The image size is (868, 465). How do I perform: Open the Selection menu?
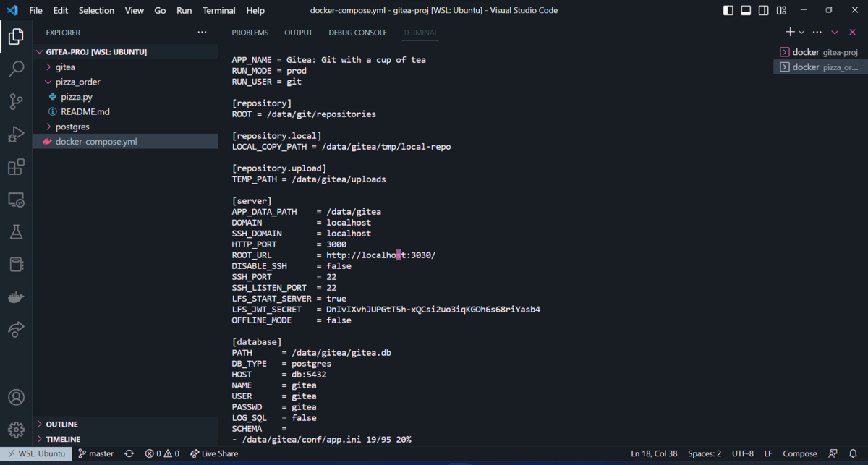(96, 10)
